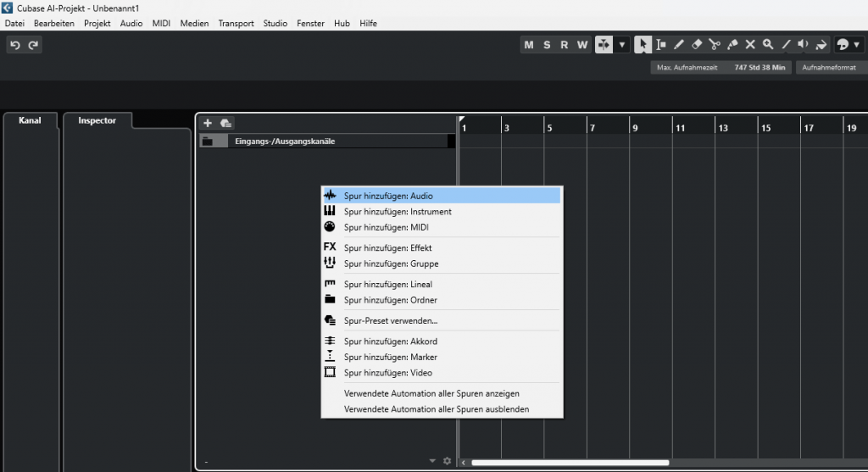868x472 pixels.
Task: Open the track list settings gear
Action: (x=448, y=461)
